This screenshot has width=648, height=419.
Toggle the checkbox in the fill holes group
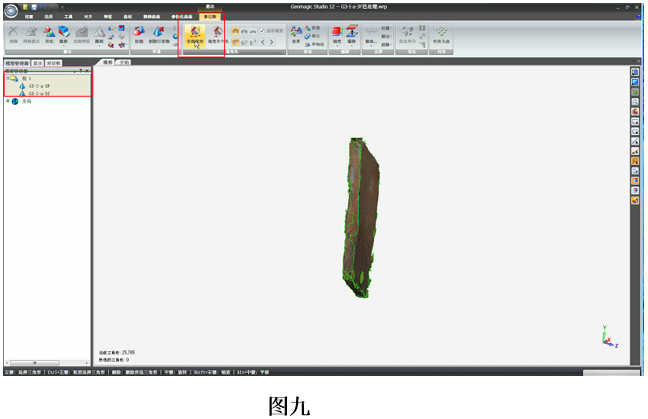pyautogui.click(x=262, y=31)
